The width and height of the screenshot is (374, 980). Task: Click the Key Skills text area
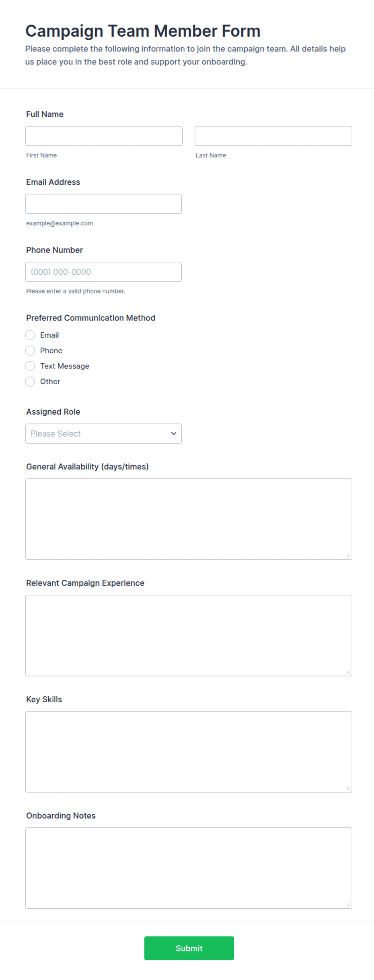coord(189,752)
